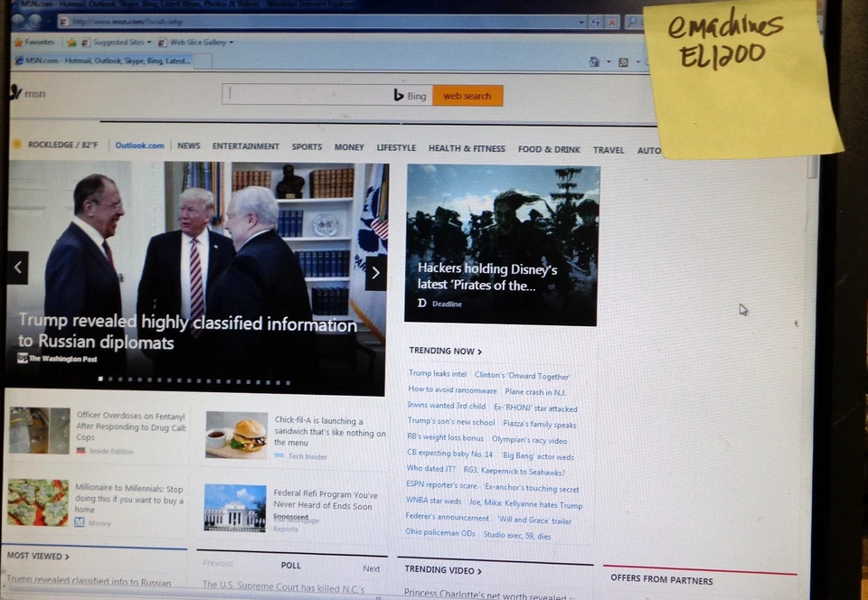This screenshot has width=868, height=600.
Task: Click the first carousel dot indicator
Action: 100,379
